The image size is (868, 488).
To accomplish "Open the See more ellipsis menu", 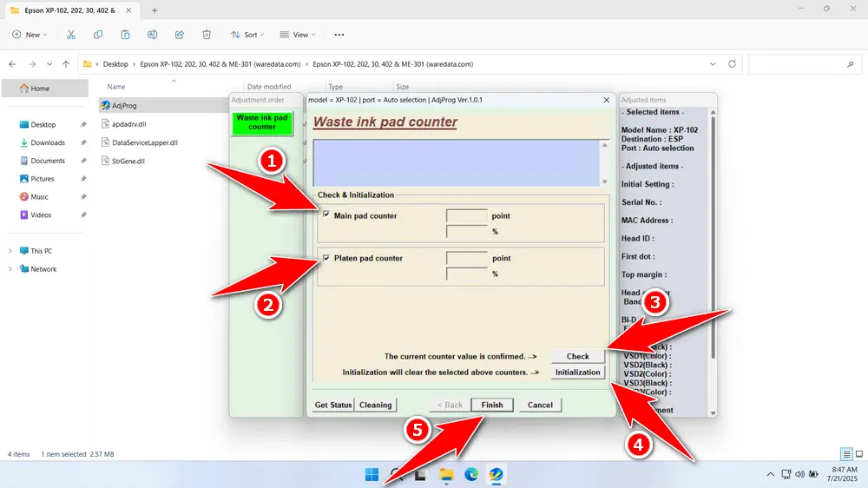I will 339,35.
